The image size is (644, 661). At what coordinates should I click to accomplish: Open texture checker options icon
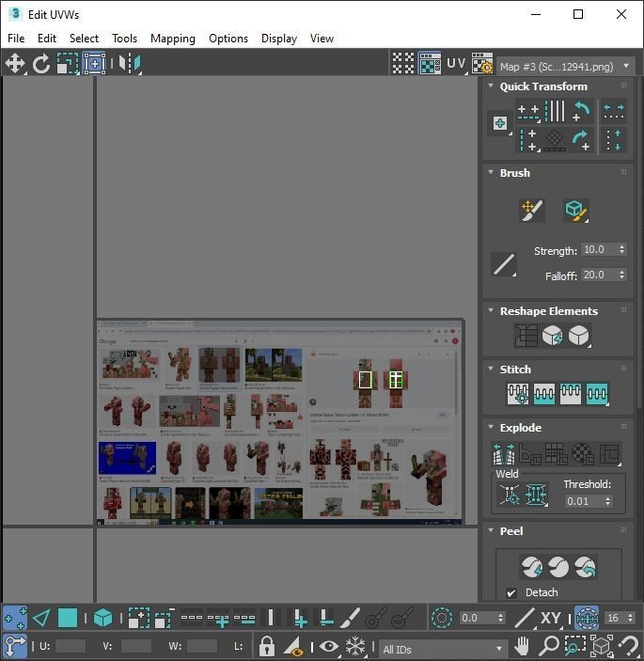[x=481, y=64]
